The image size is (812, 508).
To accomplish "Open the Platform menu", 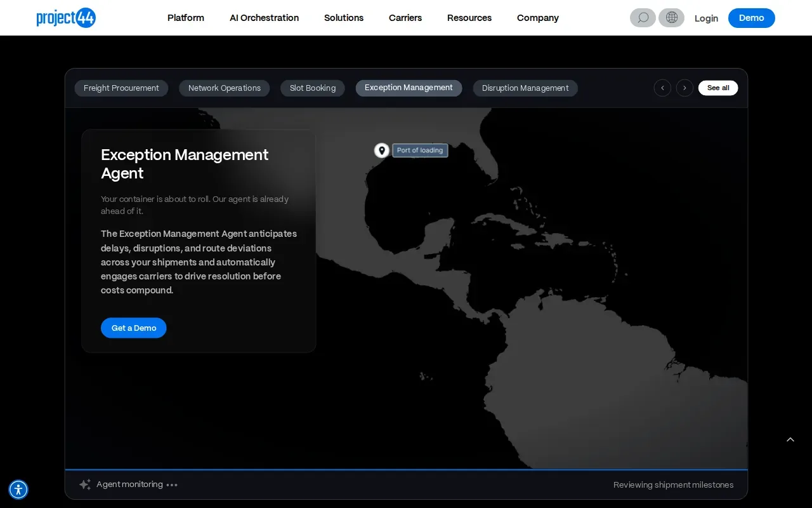I will (x=186, y=18).
